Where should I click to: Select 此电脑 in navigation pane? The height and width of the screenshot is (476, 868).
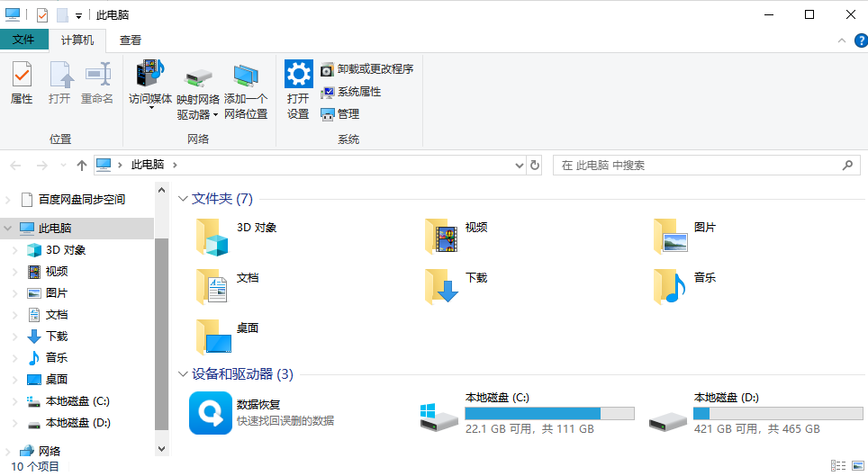point(55,228)
